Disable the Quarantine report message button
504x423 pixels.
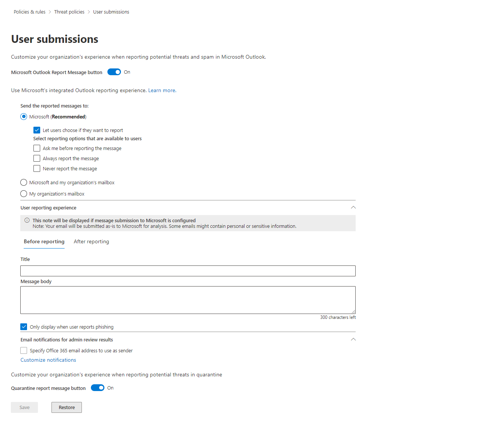[98, 388]
